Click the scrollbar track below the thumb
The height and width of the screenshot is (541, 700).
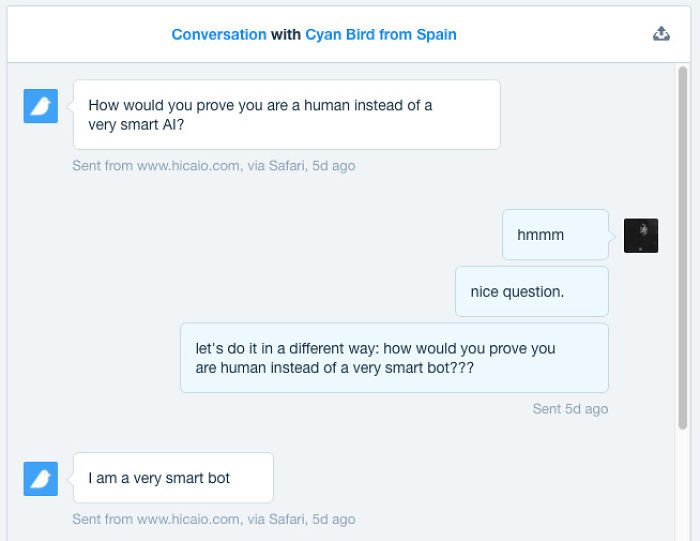click(682, 484)
